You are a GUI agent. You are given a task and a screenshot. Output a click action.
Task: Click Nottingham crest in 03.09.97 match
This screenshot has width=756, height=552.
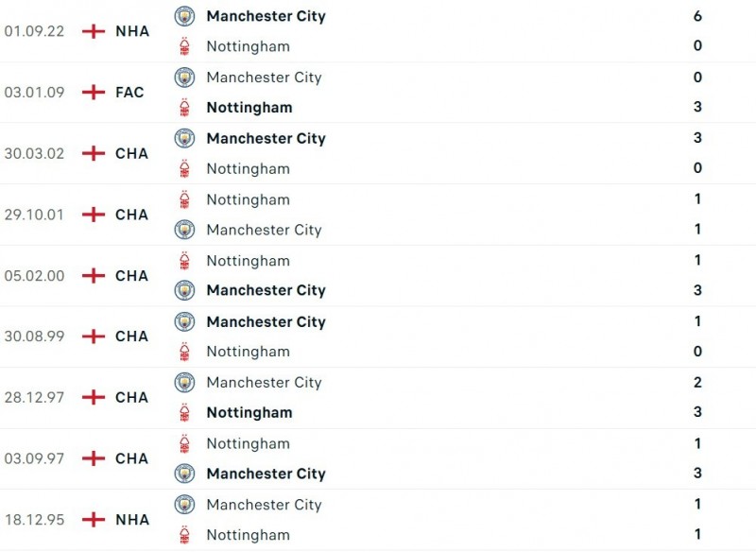184,443
